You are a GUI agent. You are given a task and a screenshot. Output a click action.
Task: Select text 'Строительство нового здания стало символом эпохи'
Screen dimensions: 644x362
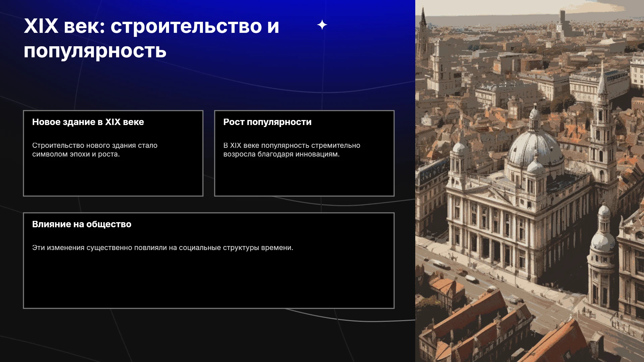(x=95, y=150)
